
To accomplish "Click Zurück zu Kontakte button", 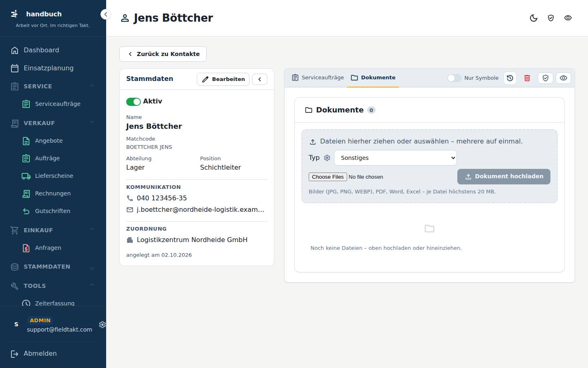I will tap(163, 54).
